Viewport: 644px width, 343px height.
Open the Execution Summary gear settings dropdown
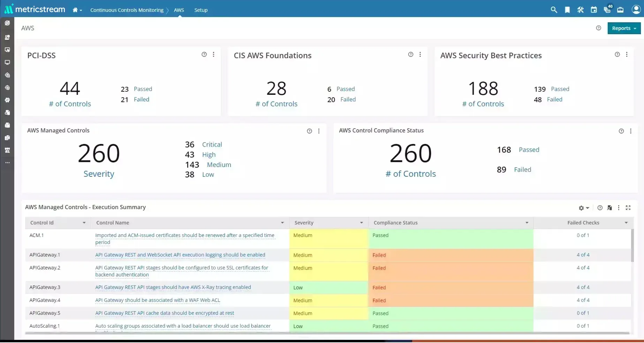pyautogui.click(x=584, y=208)
